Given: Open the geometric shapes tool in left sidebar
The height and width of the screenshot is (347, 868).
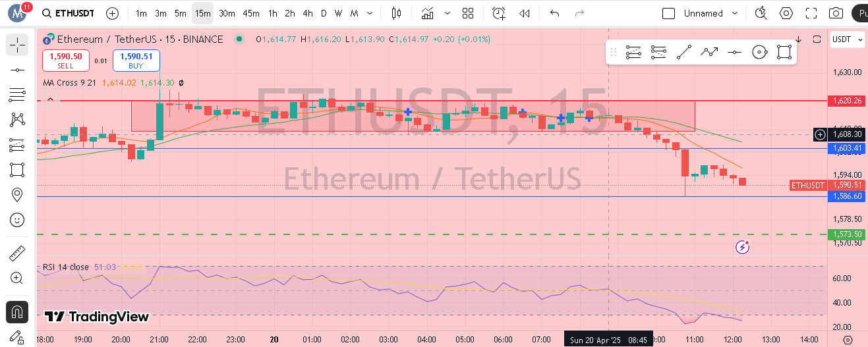Looking at the screenshot, I should coord(17,170).
